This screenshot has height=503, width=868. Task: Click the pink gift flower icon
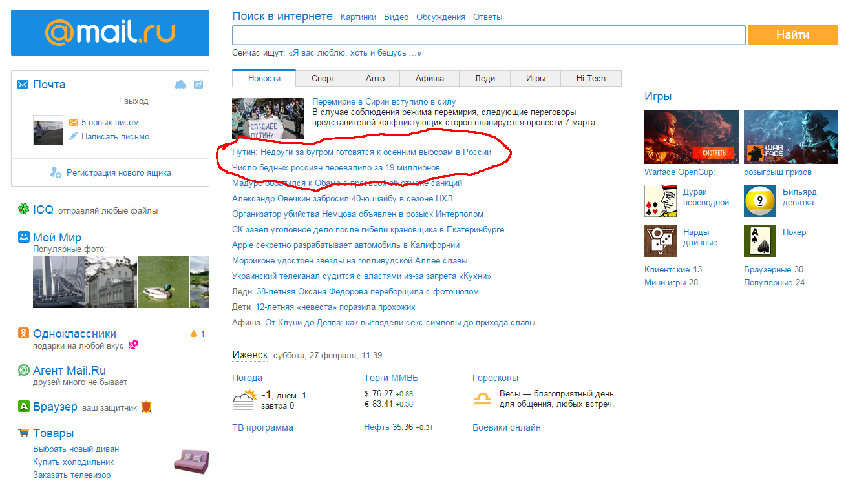133,345
